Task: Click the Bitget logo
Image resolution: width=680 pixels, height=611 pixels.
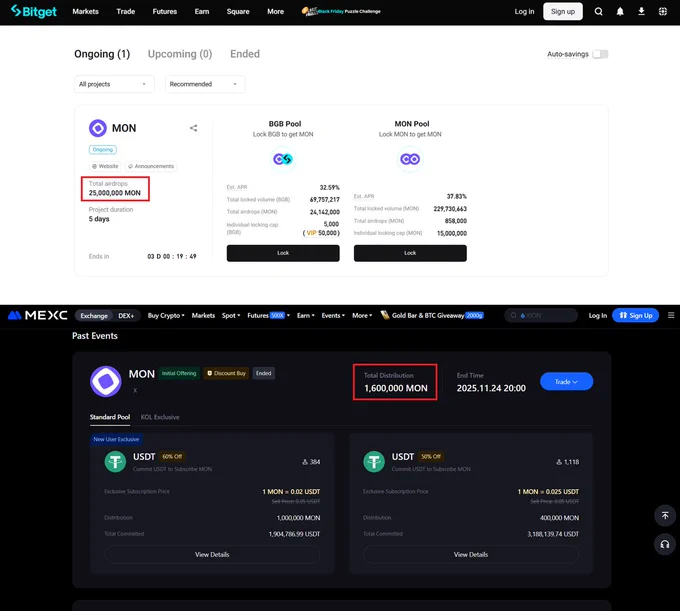Action: [x=33, y=11]
